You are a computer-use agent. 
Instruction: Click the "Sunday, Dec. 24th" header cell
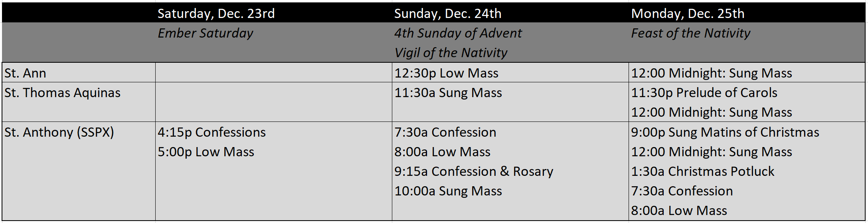click(447, 14)
